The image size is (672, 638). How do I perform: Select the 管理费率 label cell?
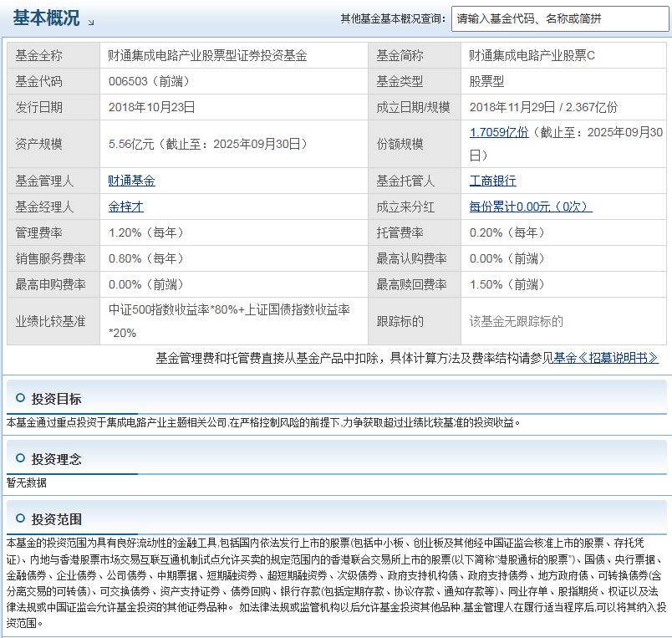[53, 232]
